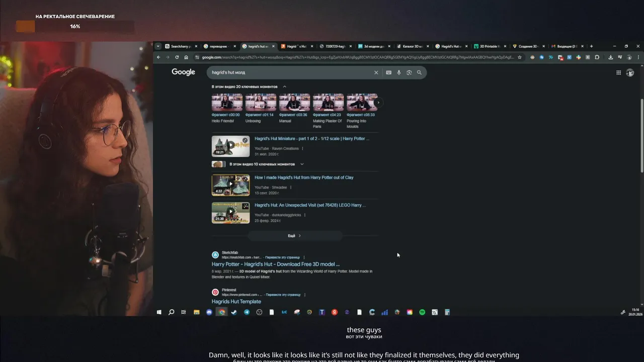This screenshot has height=362, width=644.
Task: Open the on-screen keyboard icon in search box
Action: 388,72
